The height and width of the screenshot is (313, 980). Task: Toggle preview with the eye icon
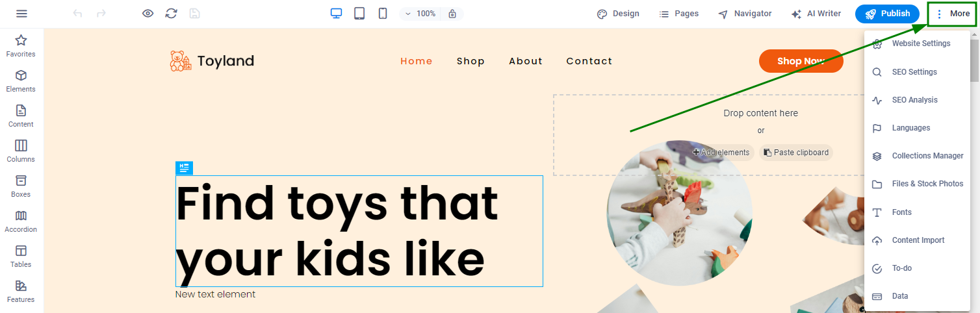click(x=148, y=14)
